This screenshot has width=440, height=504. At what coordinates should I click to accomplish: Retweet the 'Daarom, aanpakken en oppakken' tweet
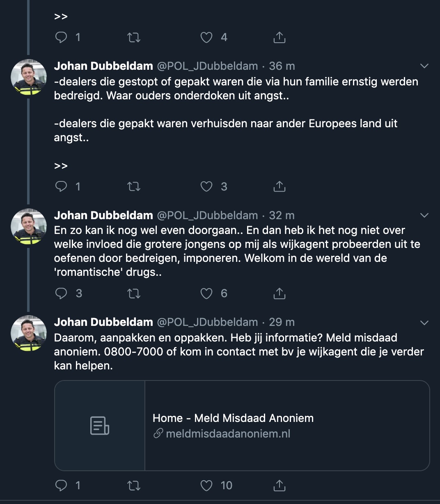pos(134,486)
